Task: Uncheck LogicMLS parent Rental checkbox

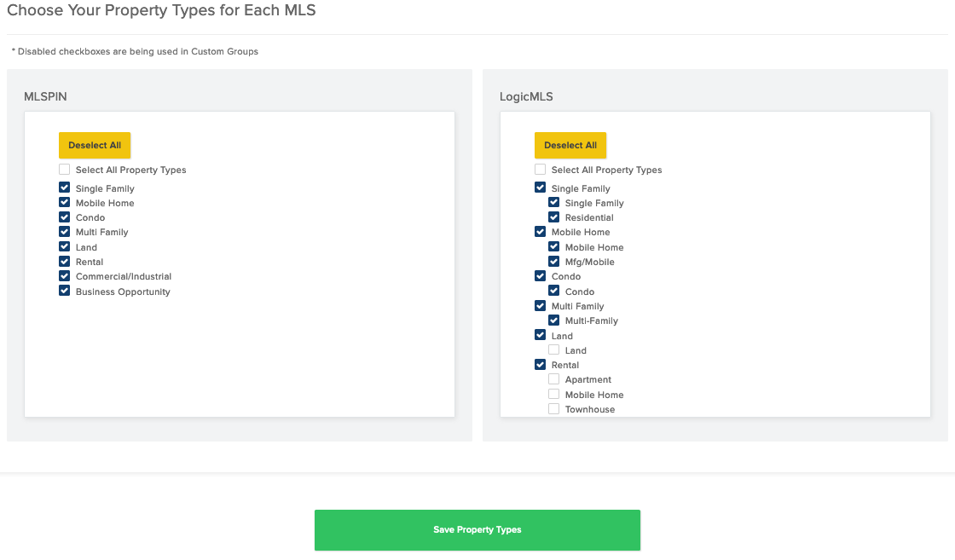Action: pos(541,365)
